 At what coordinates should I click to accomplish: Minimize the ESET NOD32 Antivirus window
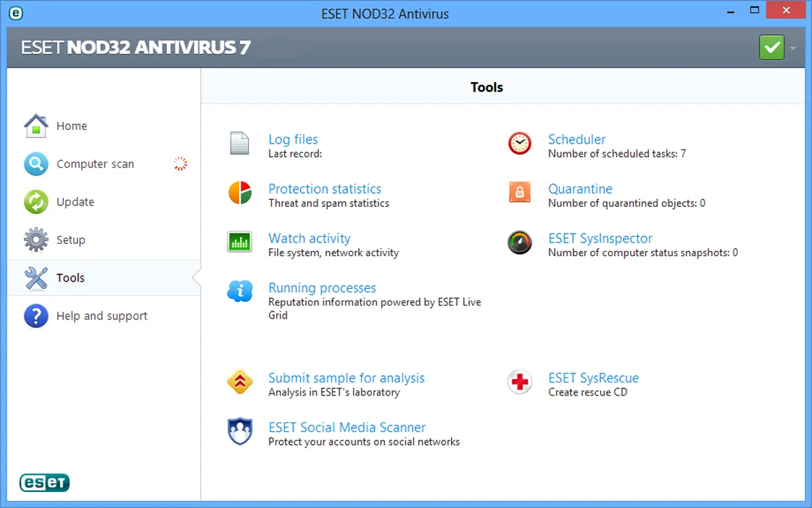731,12
